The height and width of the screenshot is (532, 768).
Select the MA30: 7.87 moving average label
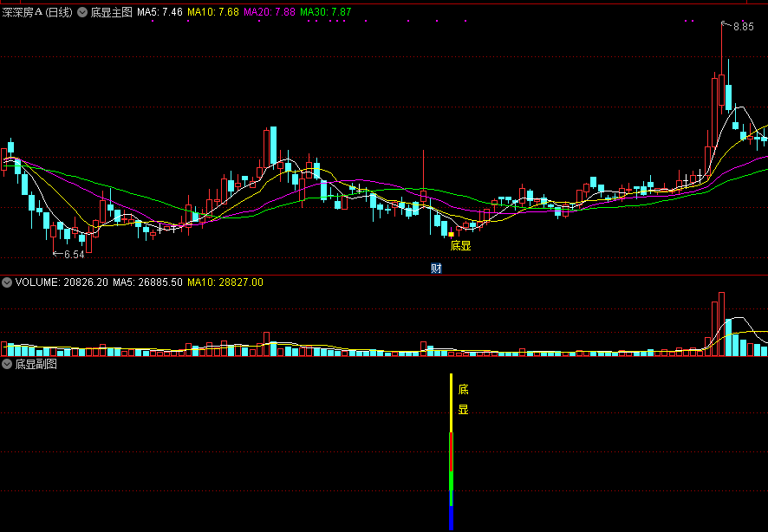pyautogui.click(x=326, y=12)
